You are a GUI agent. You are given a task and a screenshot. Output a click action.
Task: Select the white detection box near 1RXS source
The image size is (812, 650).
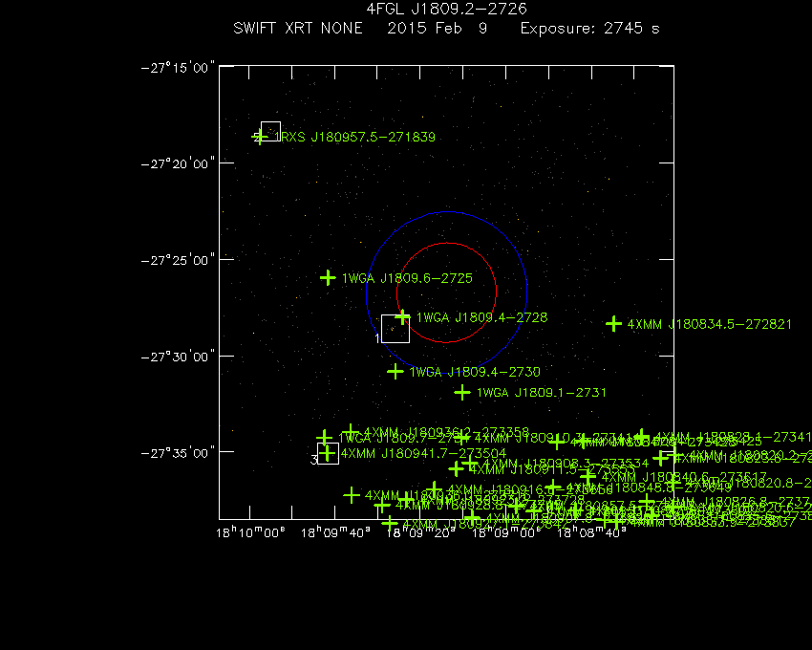tap(271, 132)
